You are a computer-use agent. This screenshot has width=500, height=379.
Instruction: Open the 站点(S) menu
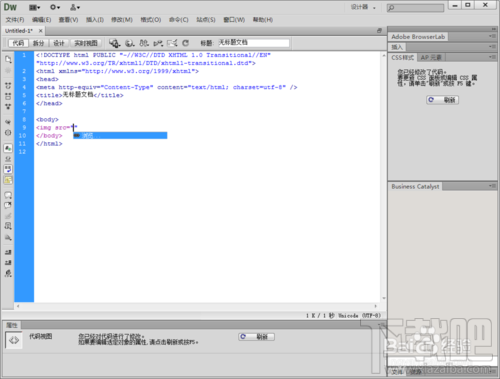click(206, 20)
